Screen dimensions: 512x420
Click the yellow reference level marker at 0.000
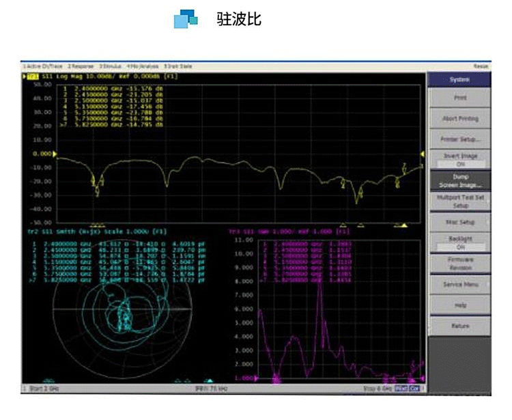tap(55, 154)
